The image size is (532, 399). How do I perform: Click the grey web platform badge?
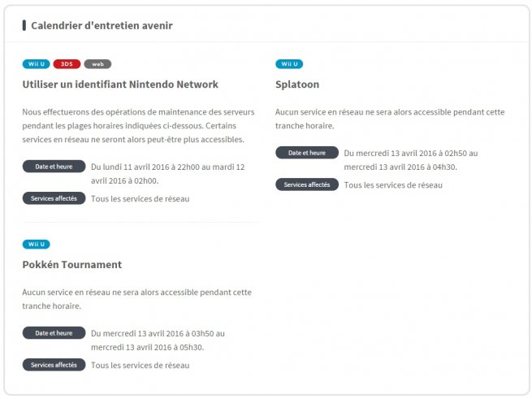tap(97, 64)
